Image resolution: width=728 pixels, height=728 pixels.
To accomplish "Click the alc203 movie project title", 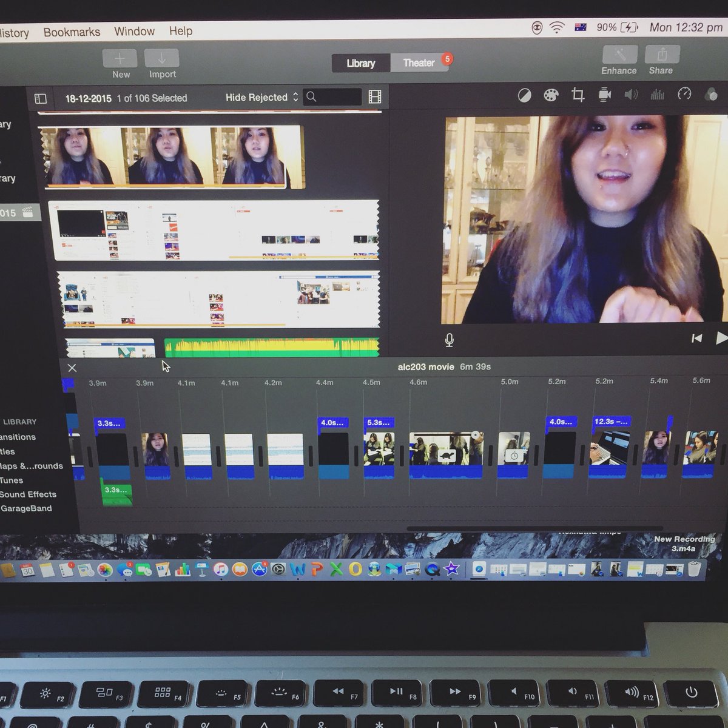I will coord(426,367).
